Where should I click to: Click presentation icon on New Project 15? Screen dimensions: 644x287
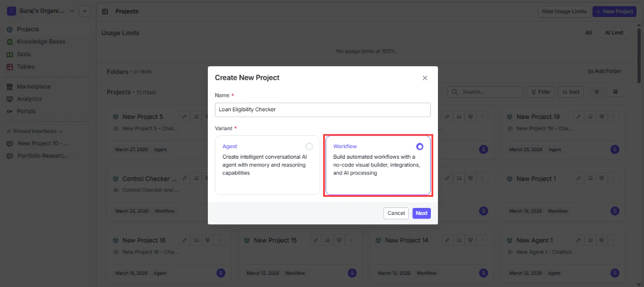tap(339, 240)
